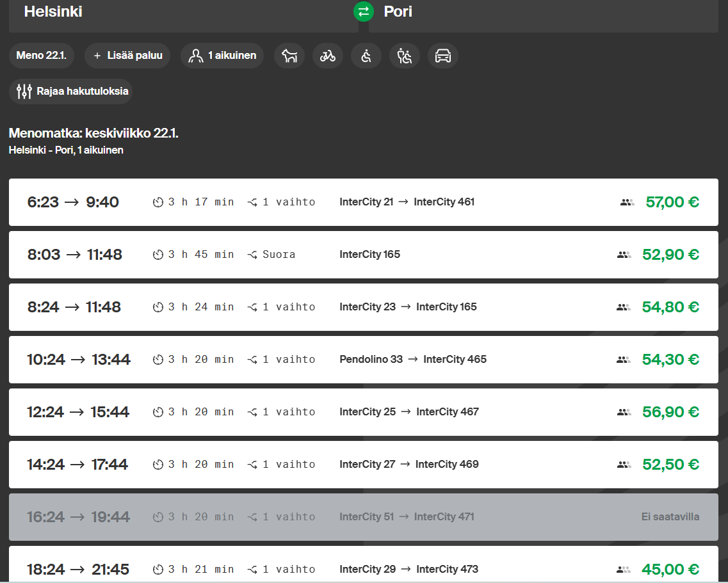728x583 pixels.
Task: Open the Meno 22.1. date picker
Action: (42, 56)
